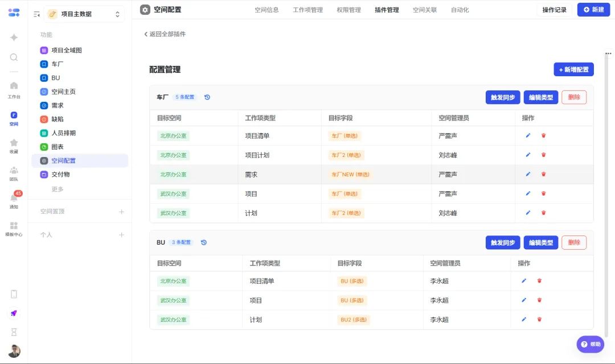Open 空间主页 in sidebar
Image resolution: width=615 pixels, height=364 pixels.
click(80, 92)
